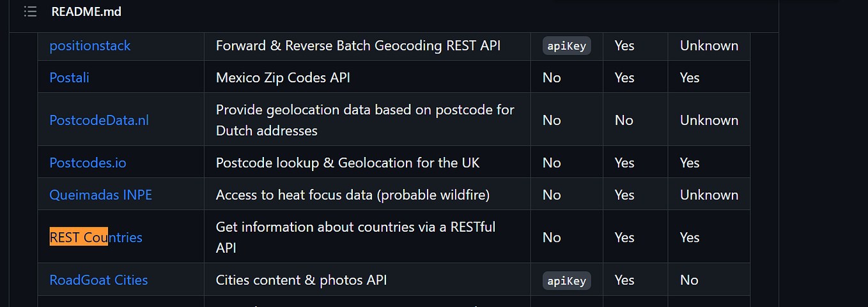
Task: Follow the PostcodeData.nl link
Action: [x=99, y=120]
